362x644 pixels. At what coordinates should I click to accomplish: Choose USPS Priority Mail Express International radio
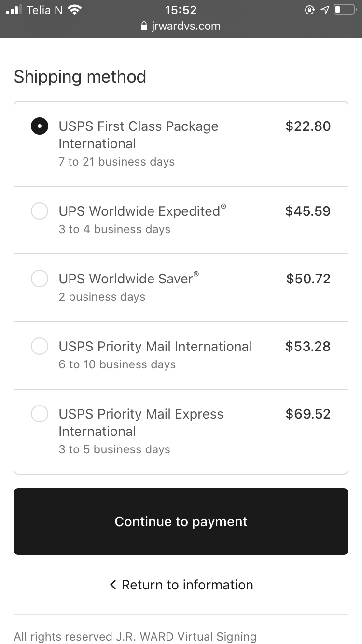tap(40, 414)
